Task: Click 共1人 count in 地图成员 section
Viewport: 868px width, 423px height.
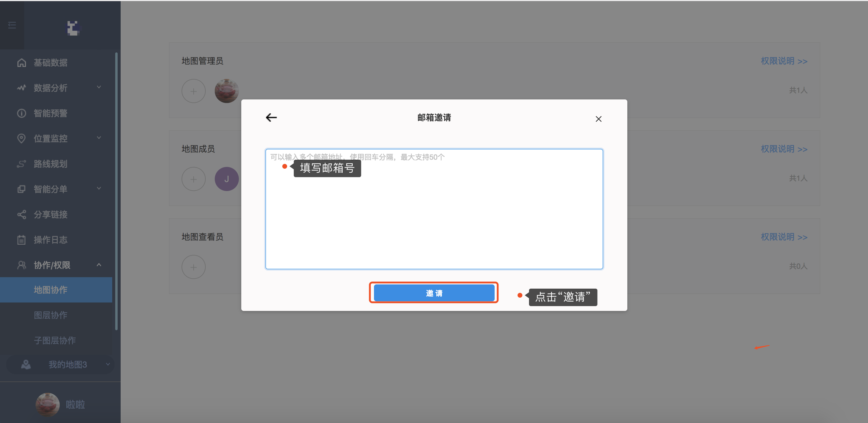Action: coord(798,178)
